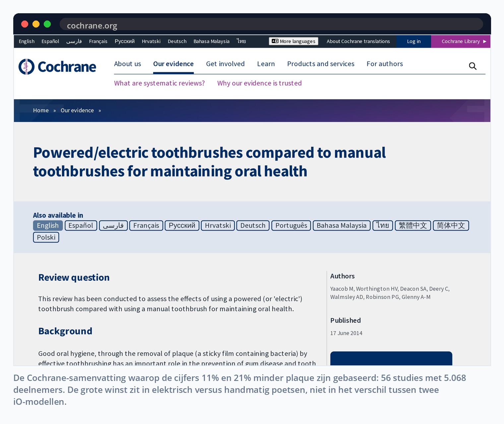
Task: Select English in the top bar
Action: click(27, 41)
